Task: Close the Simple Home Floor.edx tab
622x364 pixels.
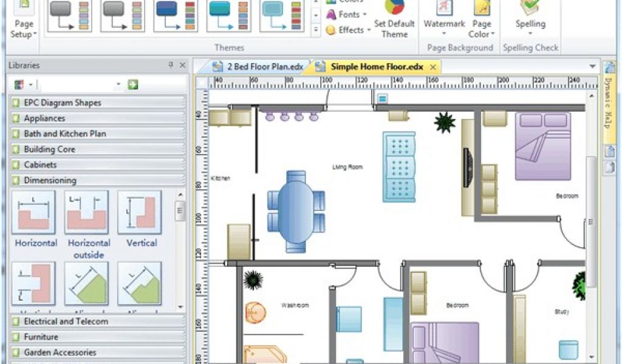Action: pyautogui.click(x=432, y=67)
